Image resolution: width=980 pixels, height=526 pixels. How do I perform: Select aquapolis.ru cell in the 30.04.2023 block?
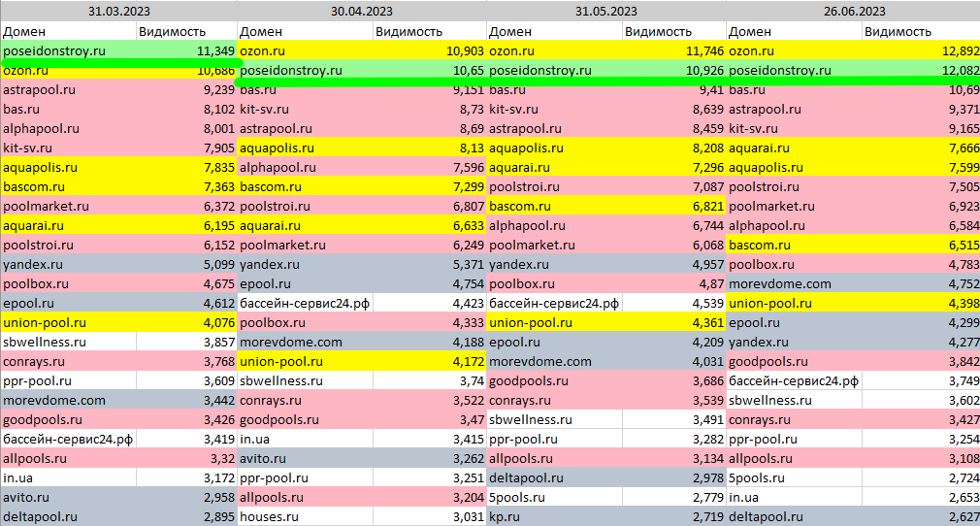(x=306, y=148)
